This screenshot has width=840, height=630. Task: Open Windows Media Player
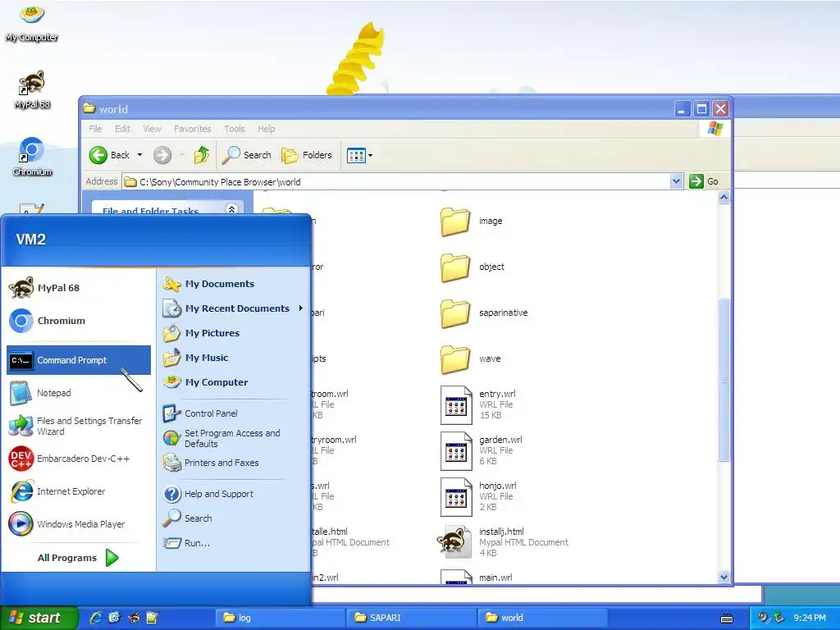pos(78,524)
